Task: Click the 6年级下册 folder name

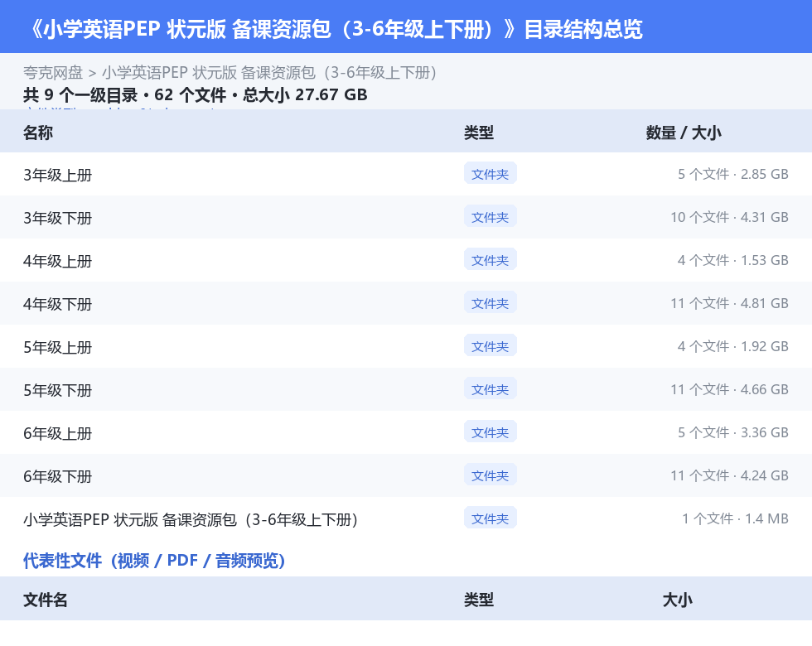Action: pos(57,475)
